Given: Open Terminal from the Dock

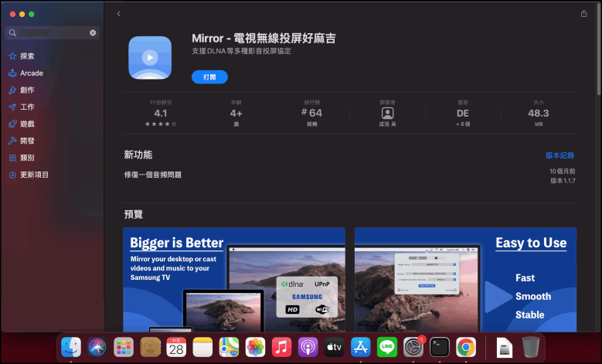Looking at the screenshot, I should point(440,347).
